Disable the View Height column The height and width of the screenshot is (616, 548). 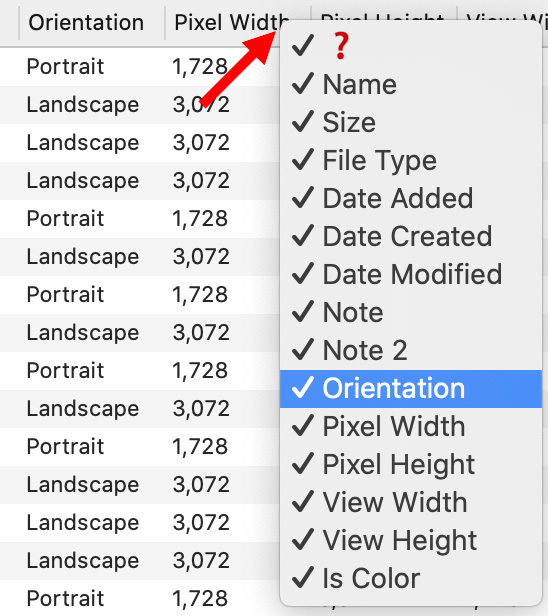411,541
